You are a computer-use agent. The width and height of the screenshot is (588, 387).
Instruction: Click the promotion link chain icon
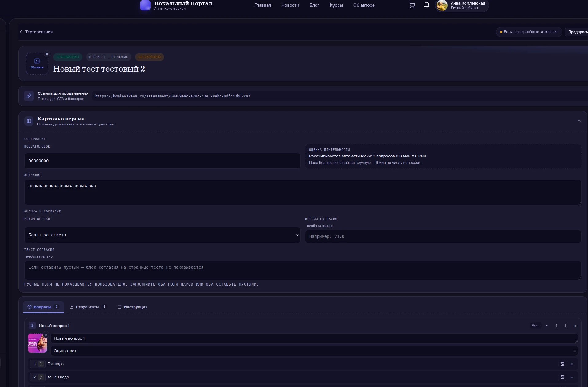pos(29,96)
